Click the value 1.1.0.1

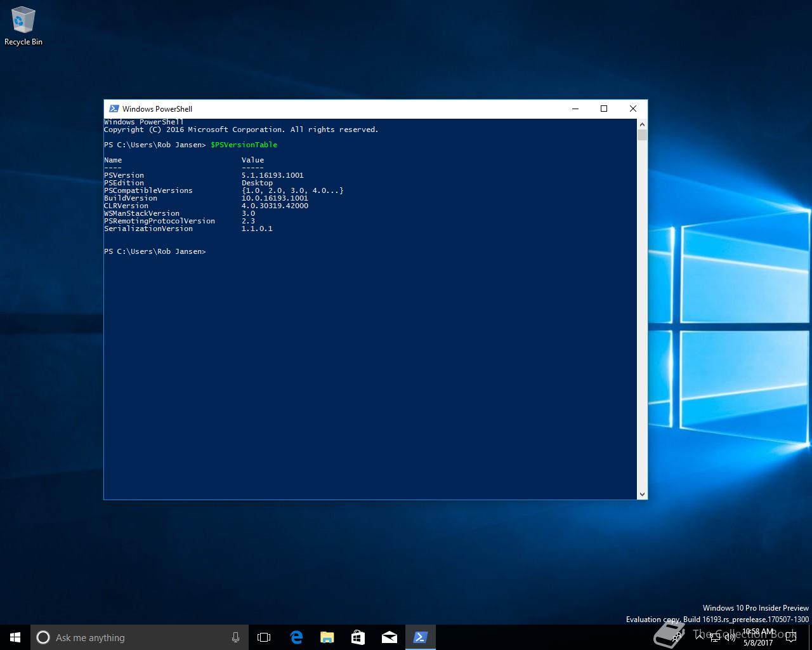257,229
